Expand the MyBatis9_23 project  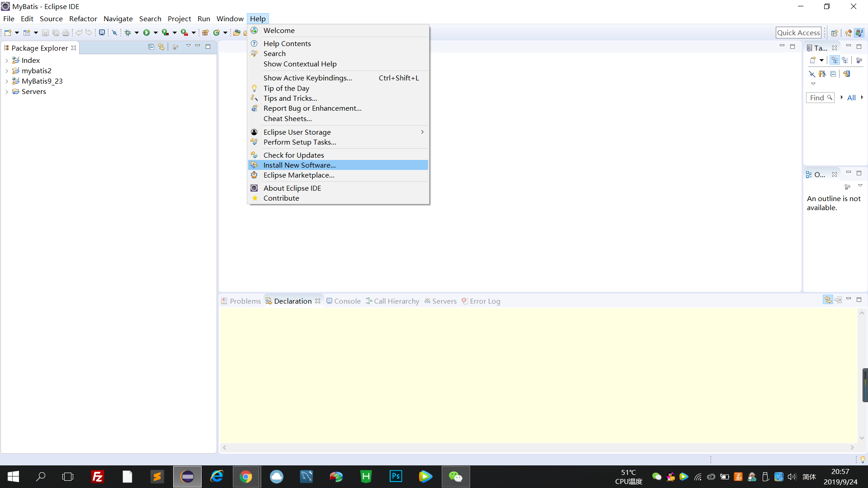(7, 81)
